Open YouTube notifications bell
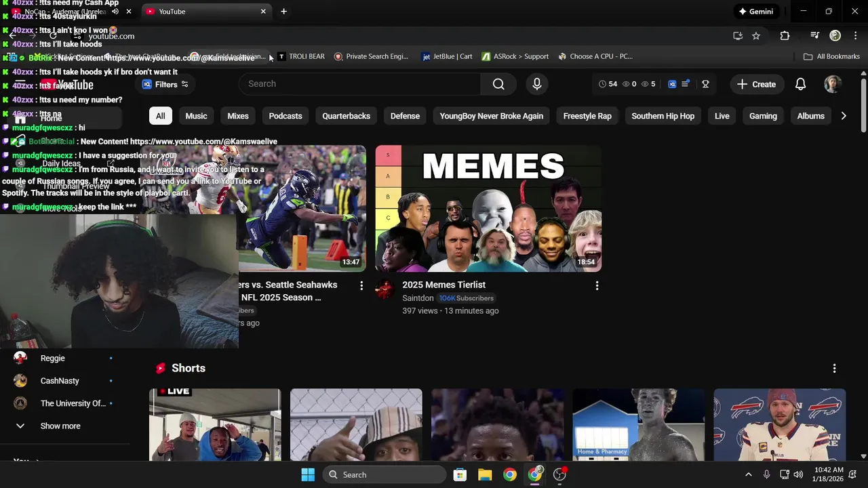The height and width of the screenshot is (488, 868). pyautogui.click(x=800, y=84)
